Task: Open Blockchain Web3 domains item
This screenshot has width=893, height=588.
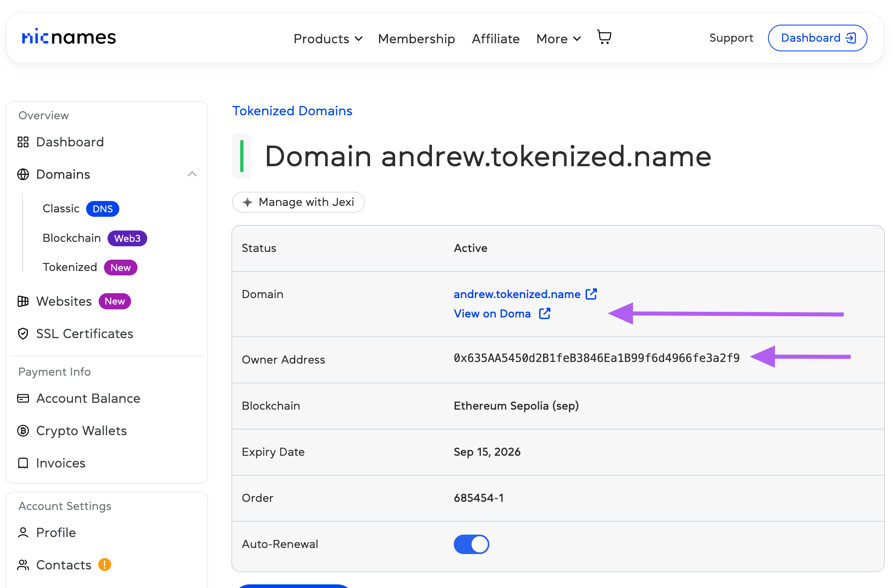Action: [72, 238]
